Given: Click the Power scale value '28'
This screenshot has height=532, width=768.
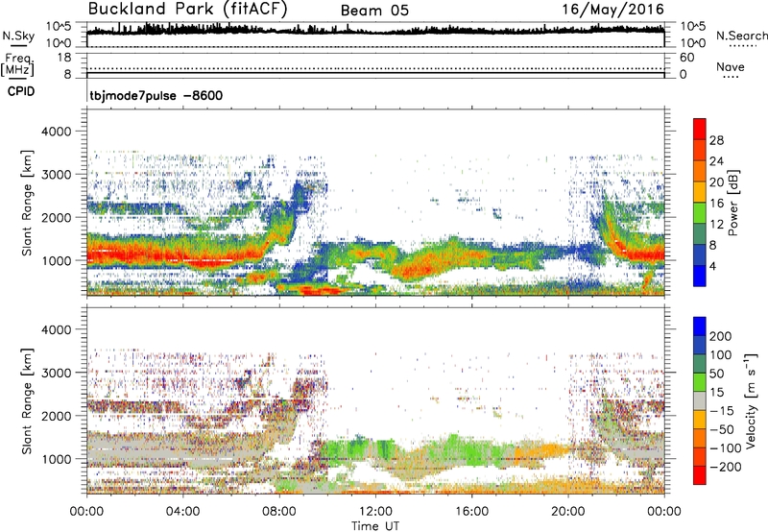Looking at the screenshot, I should pos(716,140).
